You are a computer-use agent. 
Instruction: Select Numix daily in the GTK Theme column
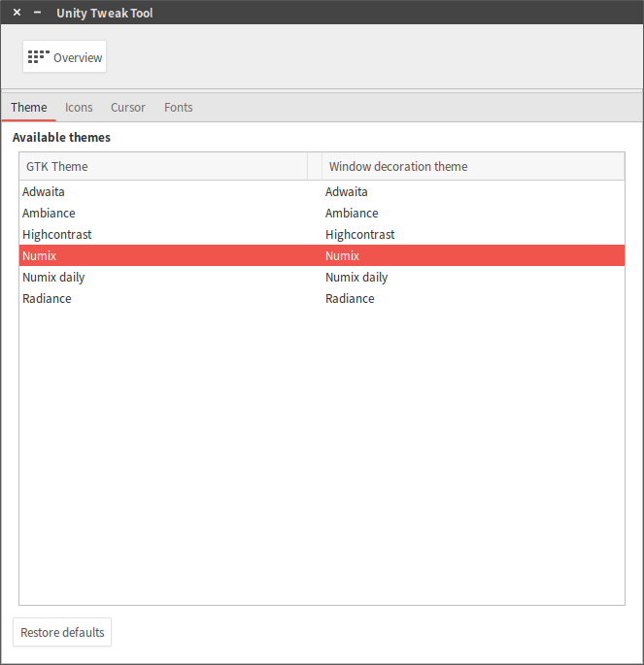coord(53,278)
